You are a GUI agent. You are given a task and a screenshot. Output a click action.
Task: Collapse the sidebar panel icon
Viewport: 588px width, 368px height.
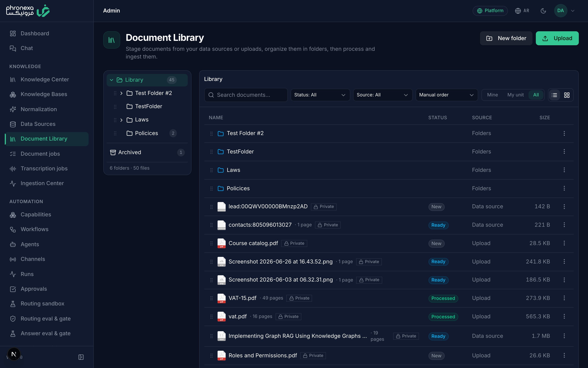click(81, 357)
